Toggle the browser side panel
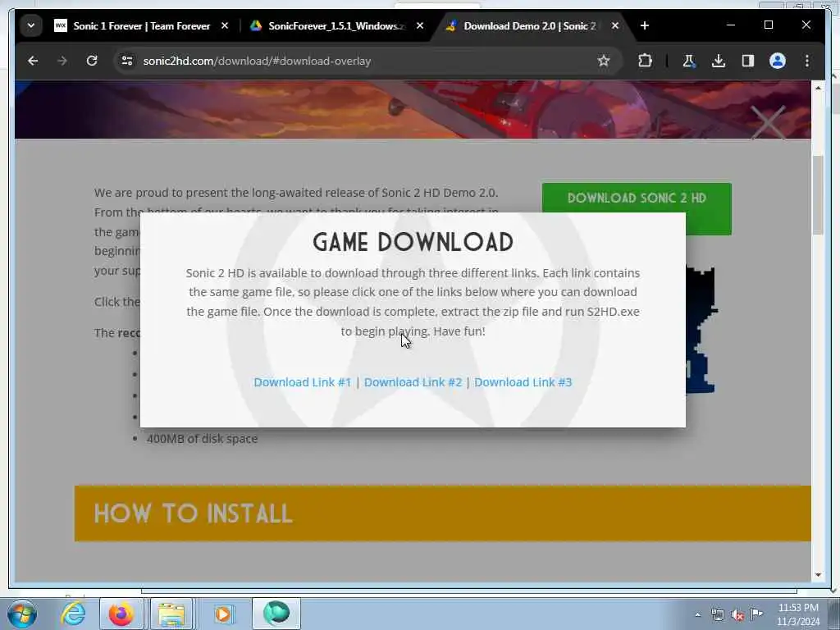This screenshot has width=840, height=630. (748, 61)
